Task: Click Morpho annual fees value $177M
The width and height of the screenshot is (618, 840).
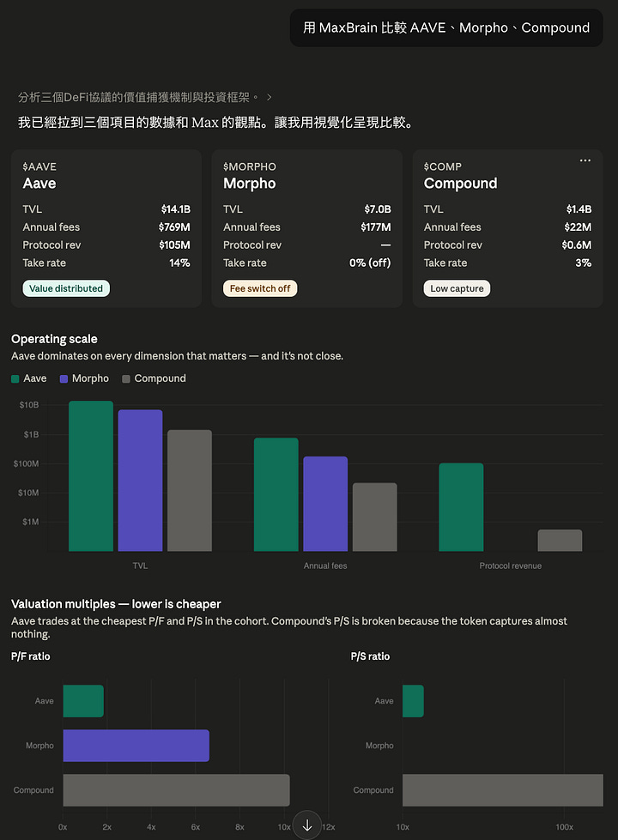Action: tap(376, 227)
